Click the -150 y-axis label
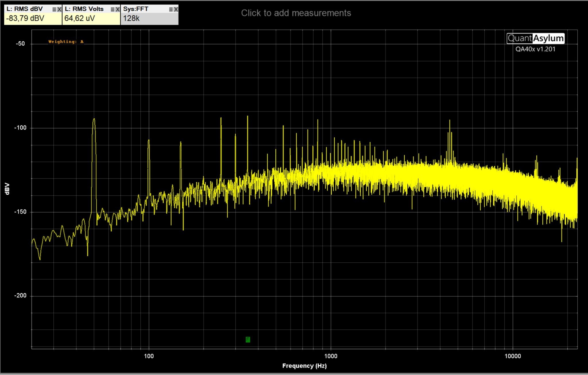The image size is (588, 375). [20, 212]
